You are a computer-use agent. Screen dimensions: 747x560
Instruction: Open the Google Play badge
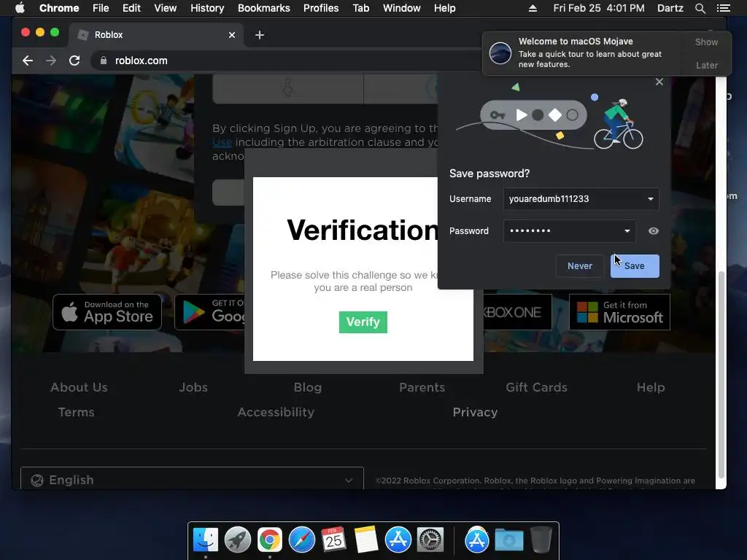coord(209,312)
